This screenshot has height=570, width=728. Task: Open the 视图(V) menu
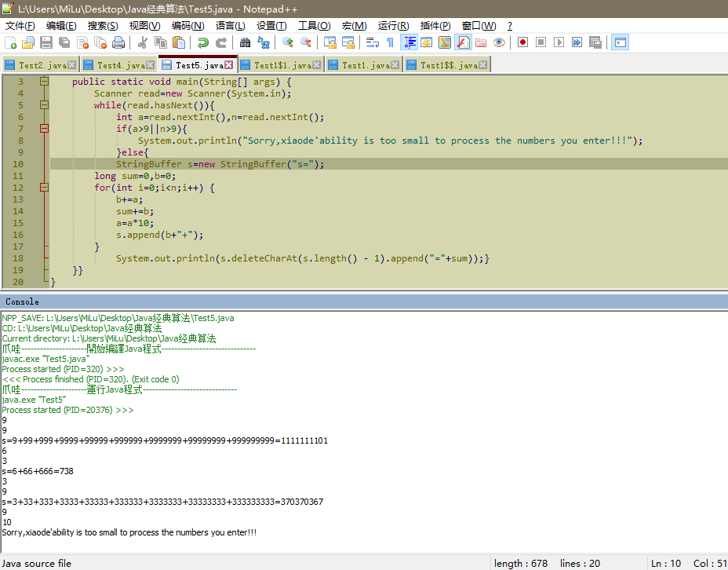144,26
